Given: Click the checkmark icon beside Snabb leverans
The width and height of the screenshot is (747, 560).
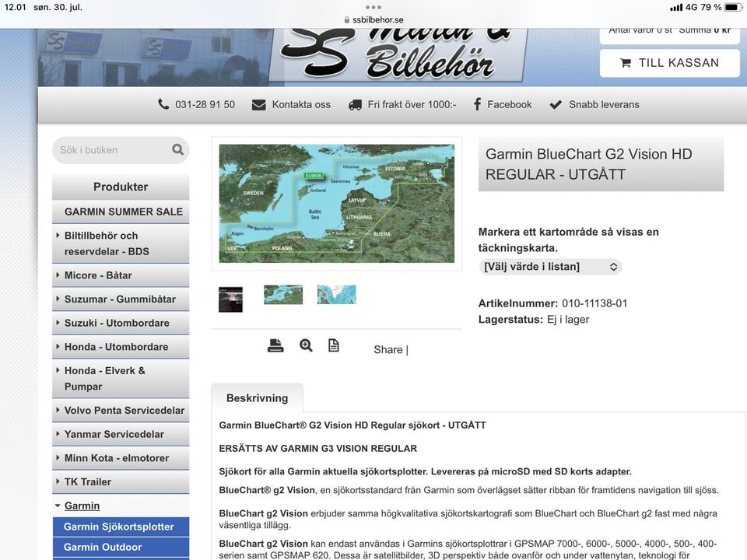Looking at the screenshot, I should coord(556,105).
